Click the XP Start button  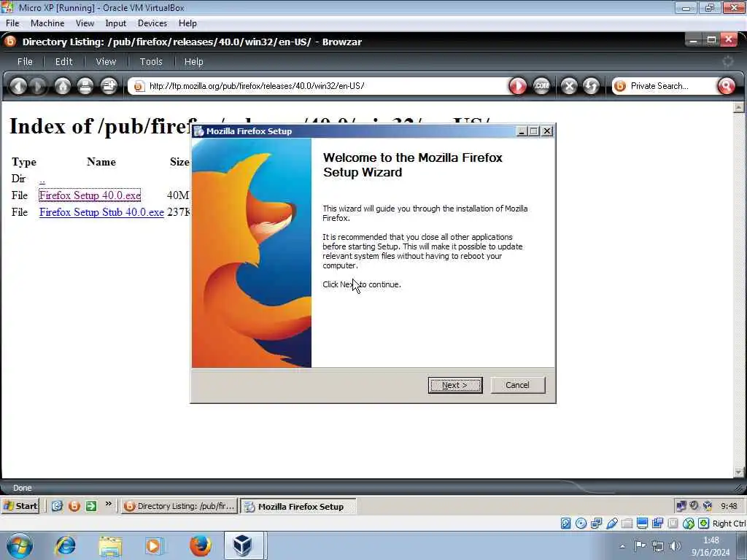[x=20, y=506]
